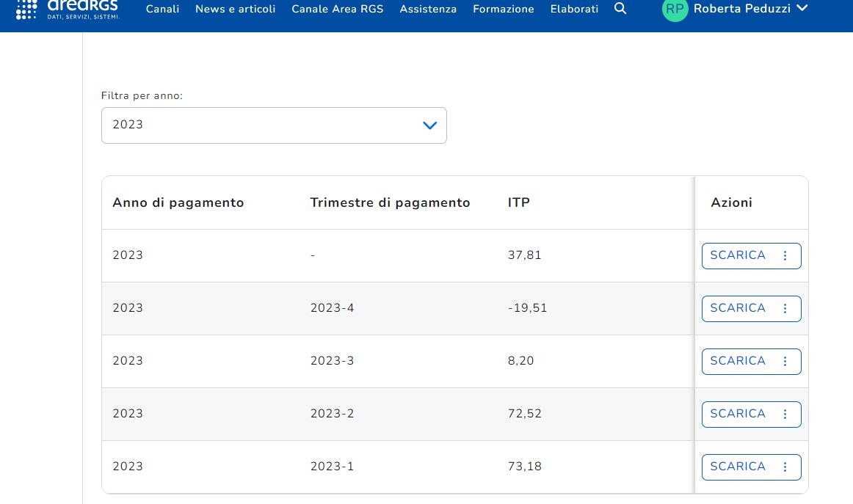The height and width of the screenshot is (504, 853).
Task: Open three-dot menu for 2023-2 row
Action: point(785,414)
